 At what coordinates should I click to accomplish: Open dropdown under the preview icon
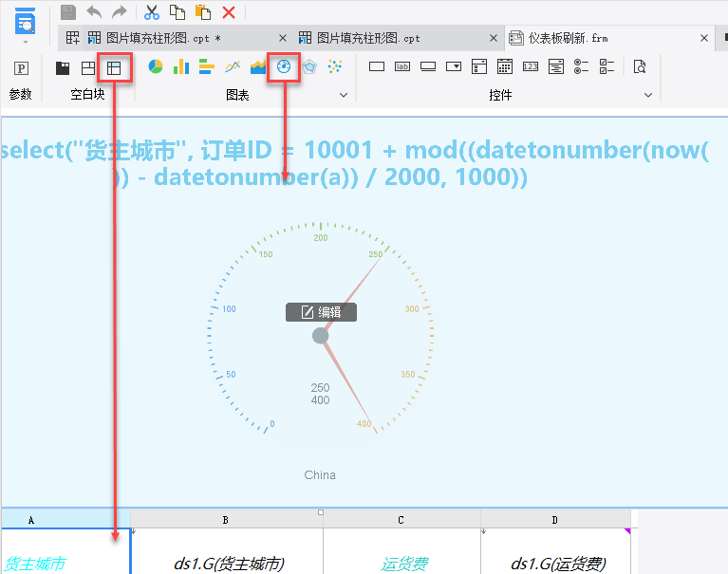tap(26, 42)
